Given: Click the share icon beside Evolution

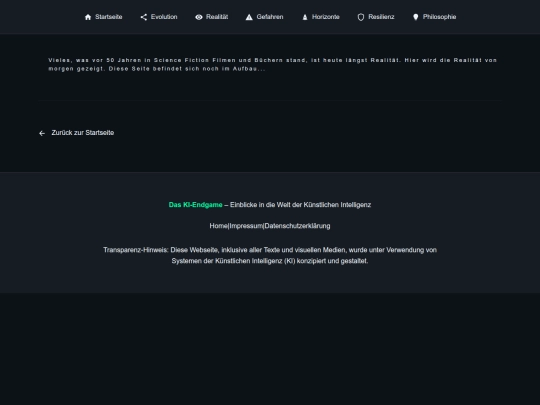Looking at the screenshot, I should 144,17.
